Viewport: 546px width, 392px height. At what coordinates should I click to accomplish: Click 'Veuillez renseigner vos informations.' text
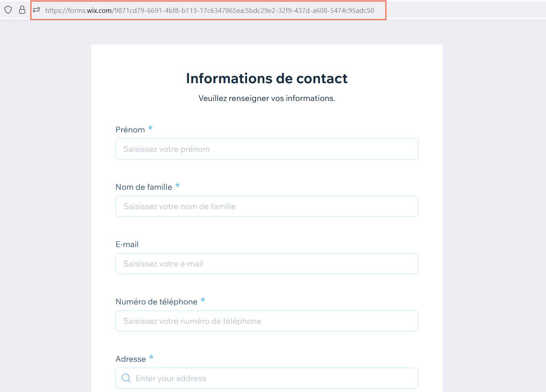pos(267,98)
